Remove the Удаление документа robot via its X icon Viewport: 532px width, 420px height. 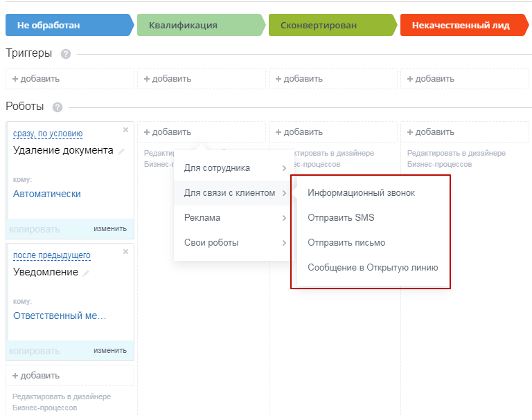coord(125,129)
